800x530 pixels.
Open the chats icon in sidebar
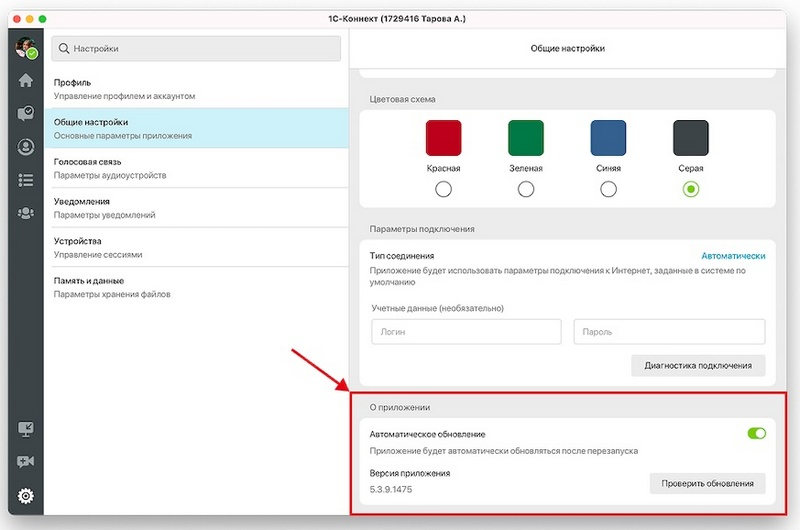coord(26,114)
